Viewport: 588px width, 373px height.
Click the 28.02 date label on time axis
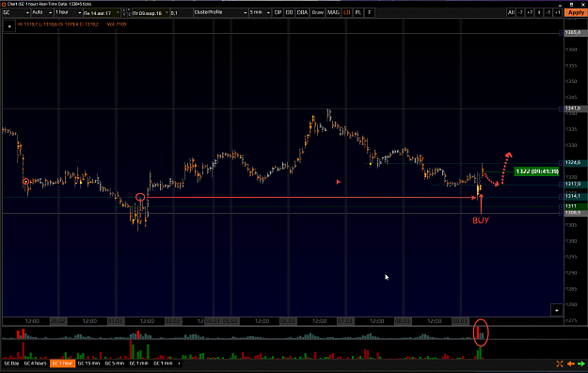57,321
